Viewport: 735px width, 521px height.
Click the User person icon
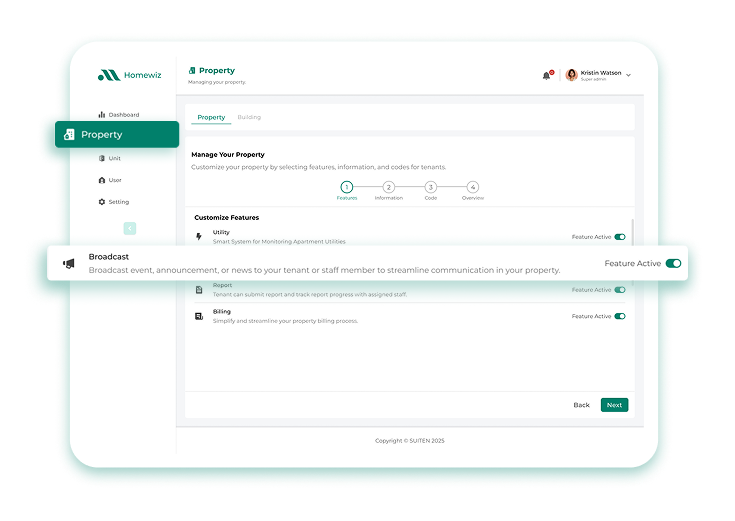pyautogui.click(x=102, y=180)
